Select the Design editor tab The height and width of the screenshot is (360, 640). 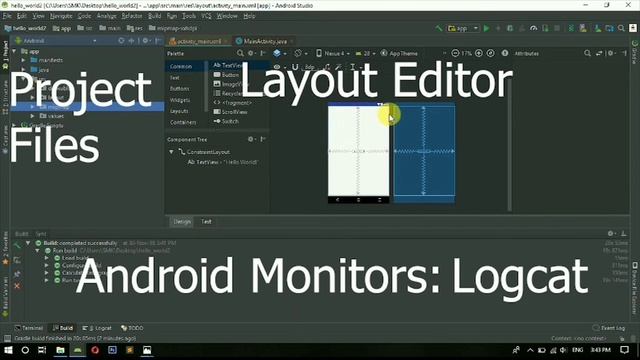tap(182, 222)
